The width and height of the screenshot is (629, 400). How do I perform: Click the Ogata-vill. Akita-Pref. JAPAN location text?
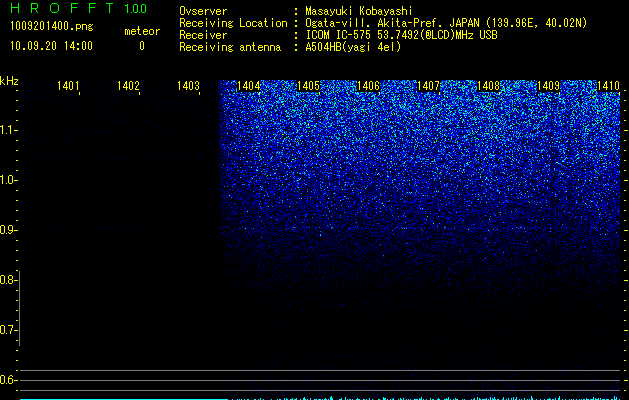[446, 23]
